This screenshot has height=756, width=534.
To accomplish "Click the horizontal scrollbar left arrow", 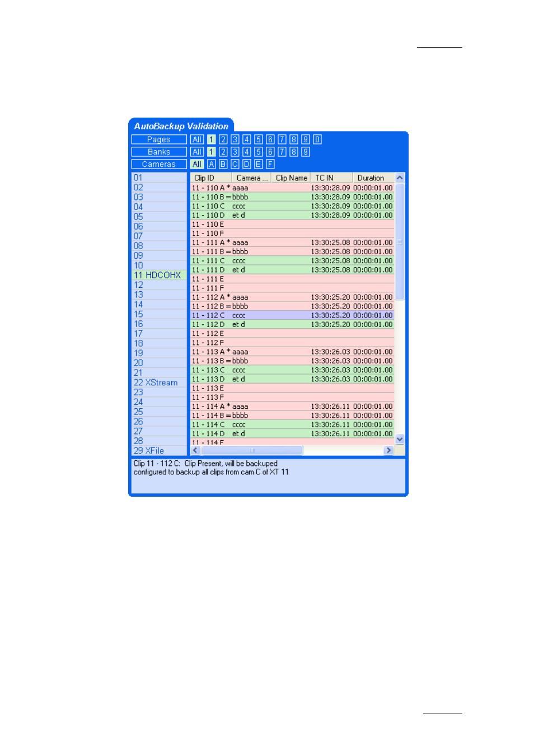I will click(195, 450).
